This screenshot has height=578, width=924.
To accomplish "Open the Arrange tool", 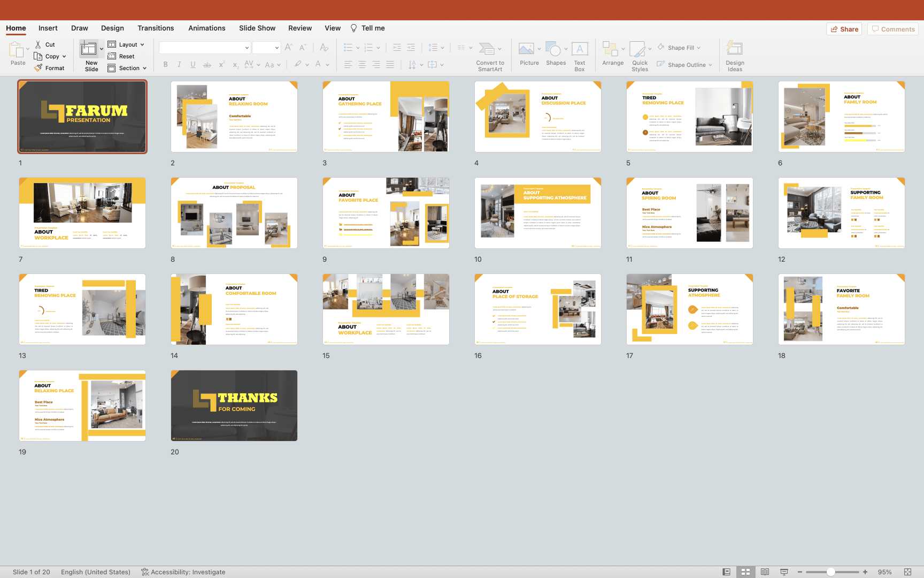I will coord(610,49).
